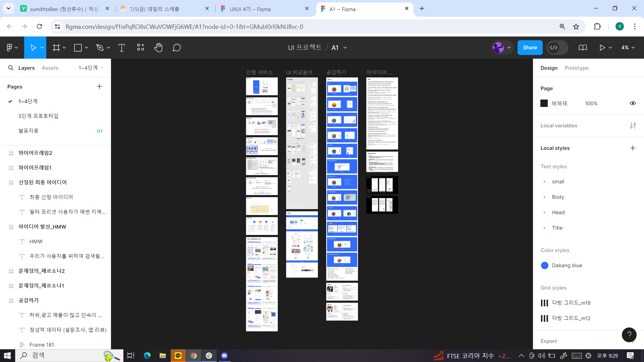Open the 4% zoom dropdown
This screenshot has width=644, height=362.
coord(628,48)
